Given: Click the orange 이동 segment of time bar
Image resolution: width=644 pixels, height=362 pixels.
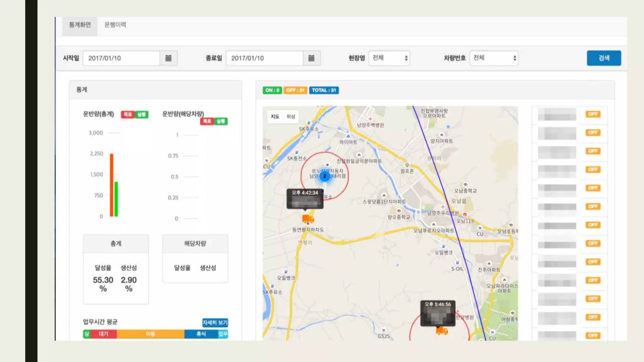Looking at the screenshot, I should [x=150, y=334].
